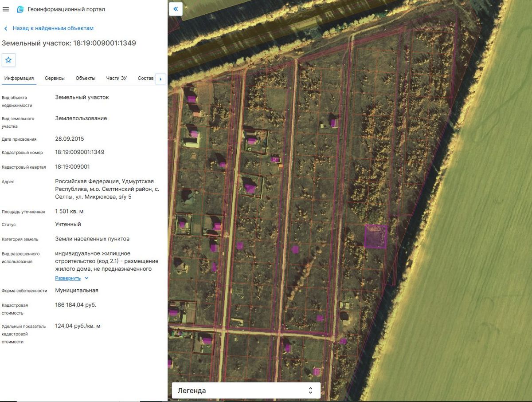
Task: Open the hamburger main menu
Action: tap(6, 9)
